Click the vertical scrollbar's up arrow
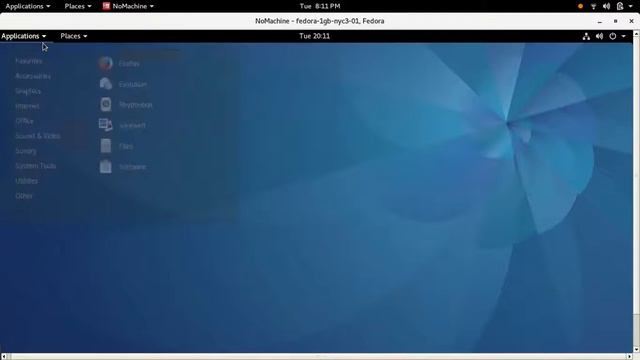640x360 pixels. 636,33
